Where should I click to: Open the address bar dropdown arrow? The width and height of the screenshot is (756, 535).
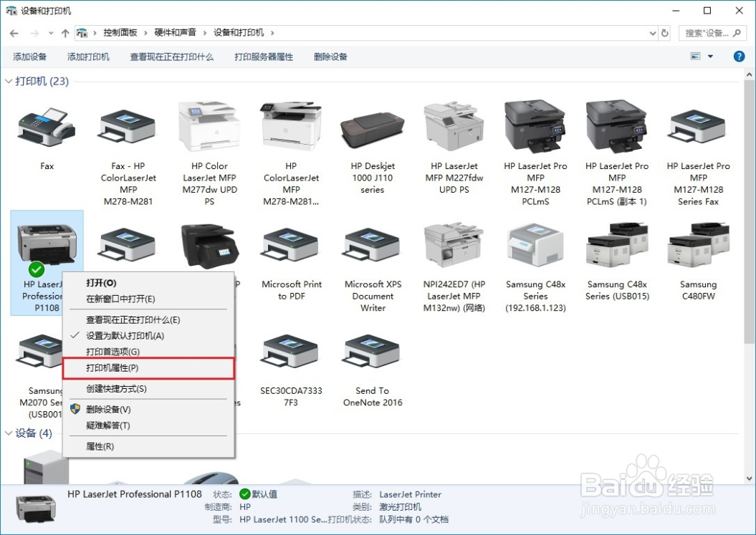point(652,32)
